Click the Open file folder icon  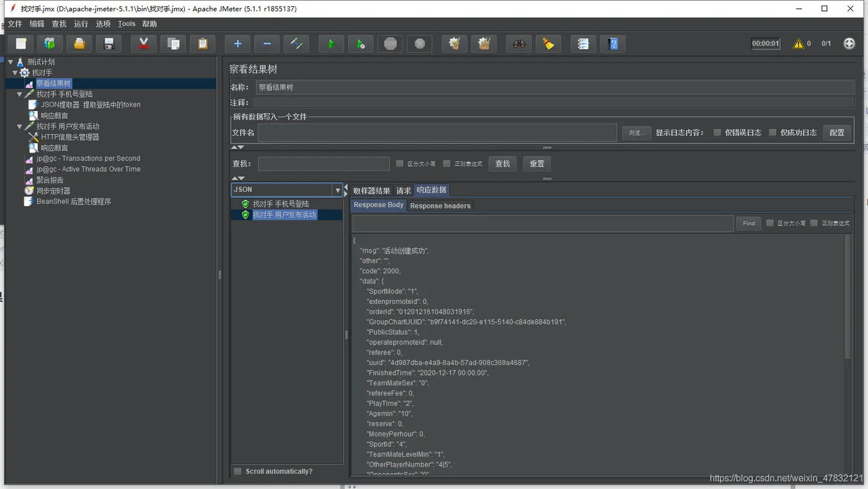79,43
